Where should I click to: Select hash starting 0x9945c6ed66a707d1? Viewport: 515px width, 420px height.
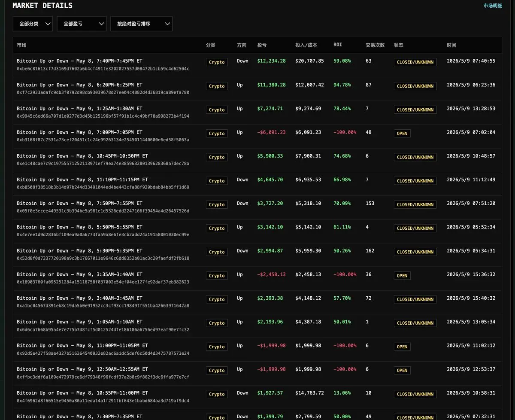pyautogui.click(x=103, y=116)
